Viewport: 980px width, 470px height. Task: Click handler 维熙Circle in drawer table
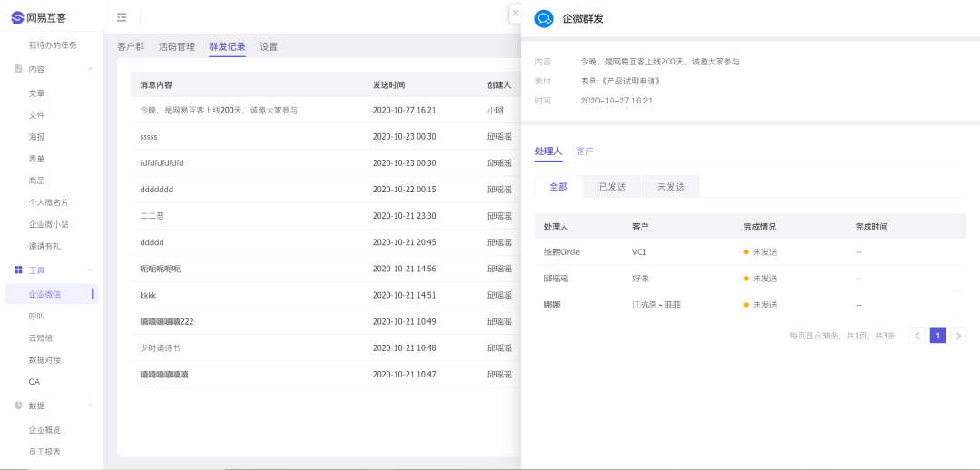click(562, 252)
